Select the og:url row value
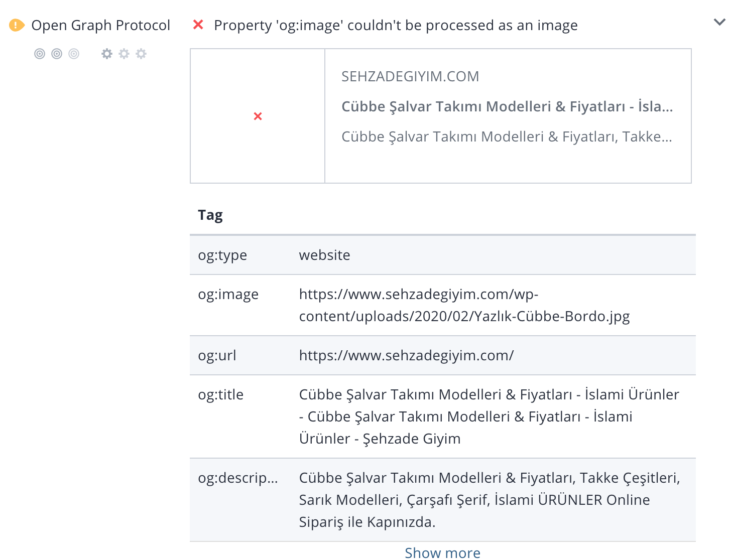729x560 pixels. pos(406,355)
